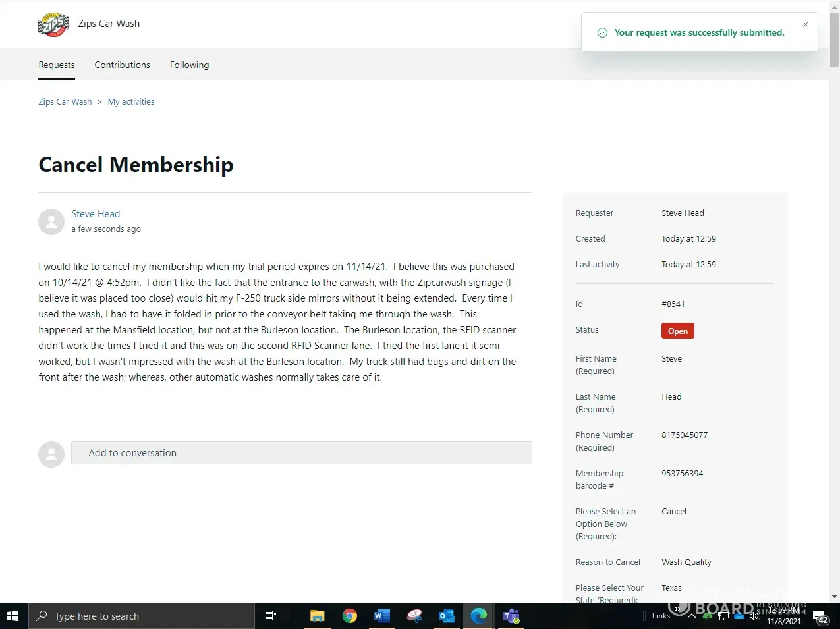840x629 pixels.
Task: Open Microsoft Teams from the taskbar
Action: click(511, 616)
